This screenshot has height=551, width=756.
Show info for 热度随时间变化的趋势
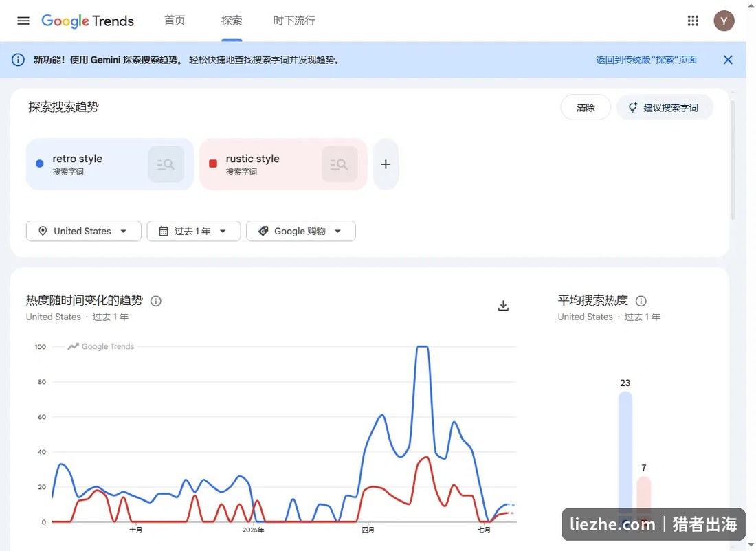[156, 302]
